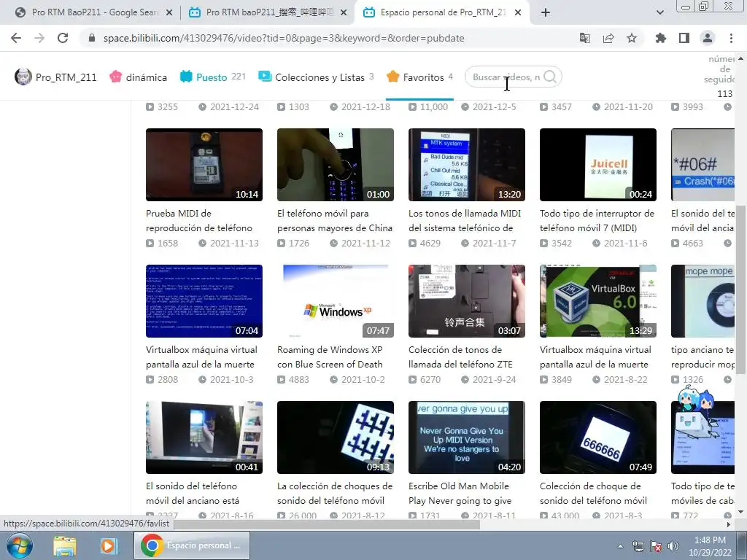
Task: Open 'El teléfono móvil para personas mayores' title
Action: (335, 220)
